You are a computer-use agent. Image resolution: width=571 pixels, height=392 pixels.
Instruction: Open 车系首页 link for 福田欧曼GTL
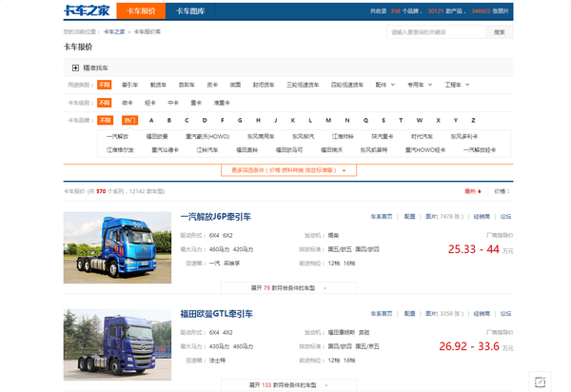click(382, 313)
